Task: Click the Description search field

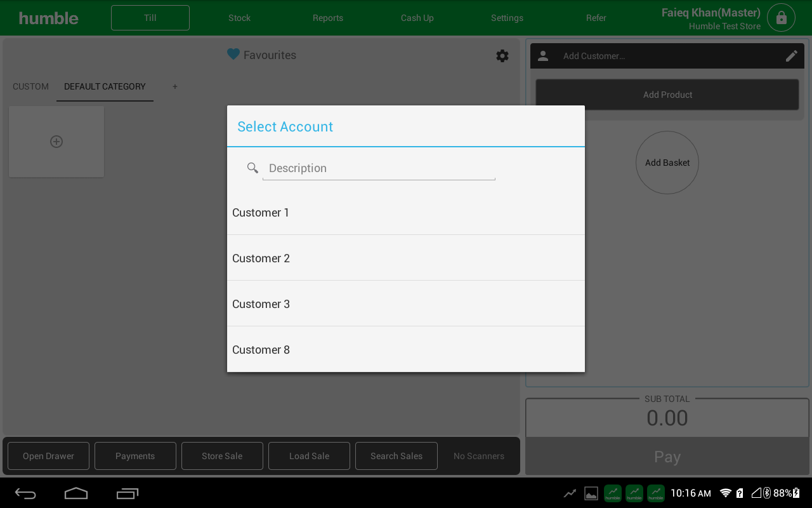Action: pos(379,168)
